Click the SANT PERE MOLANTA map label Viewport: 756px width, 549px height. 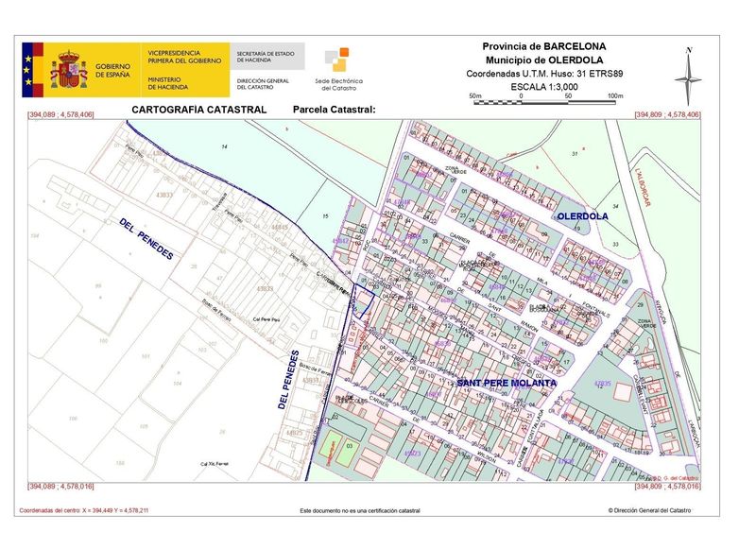(x=507, y=384)
